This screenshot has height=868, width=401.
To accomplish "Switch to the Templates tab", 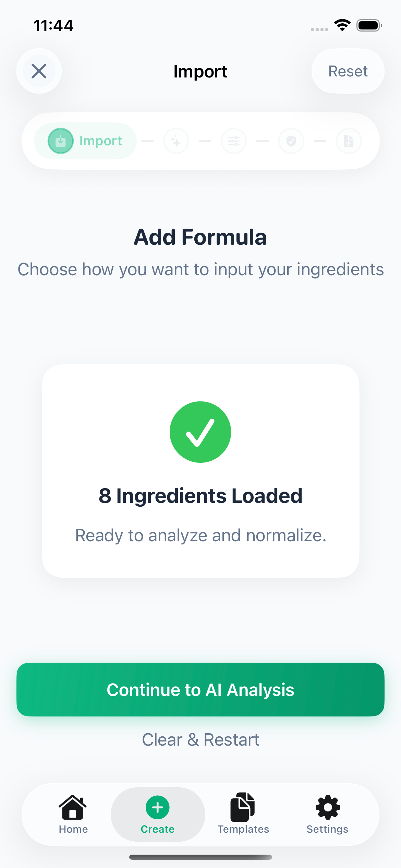I will [x=243, y=814].
